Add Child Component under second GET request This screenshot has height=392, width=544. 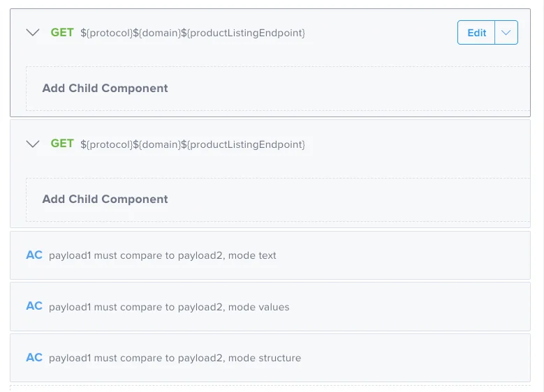pos(105,199)
